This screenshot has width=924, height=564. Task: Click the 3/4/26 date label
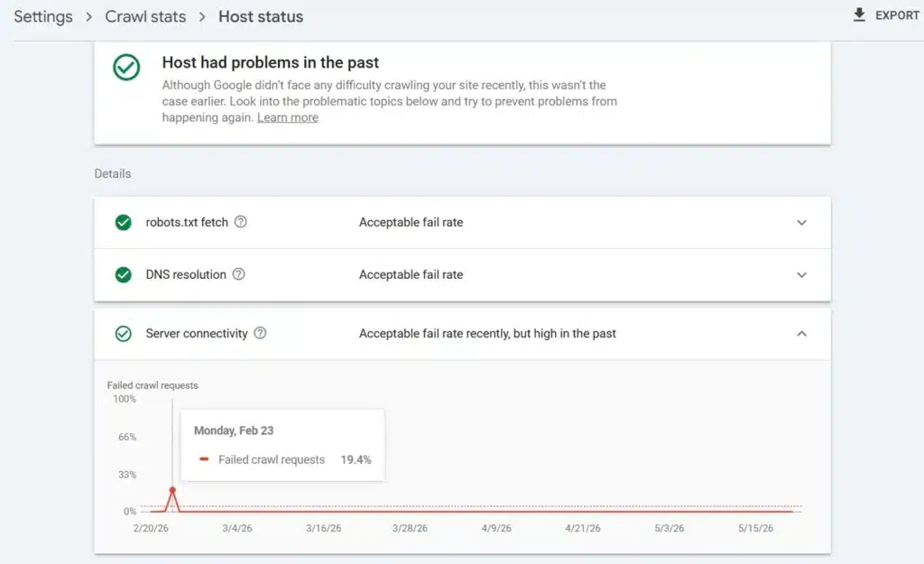(x=237, y=528)
